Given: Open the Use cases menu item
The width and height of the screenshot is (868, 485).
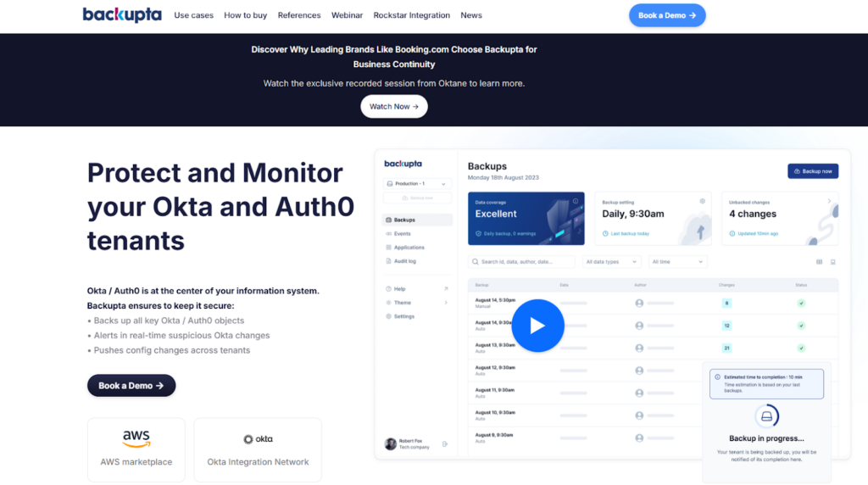Looking at the screenshot, I should click(x=193, y=15).
